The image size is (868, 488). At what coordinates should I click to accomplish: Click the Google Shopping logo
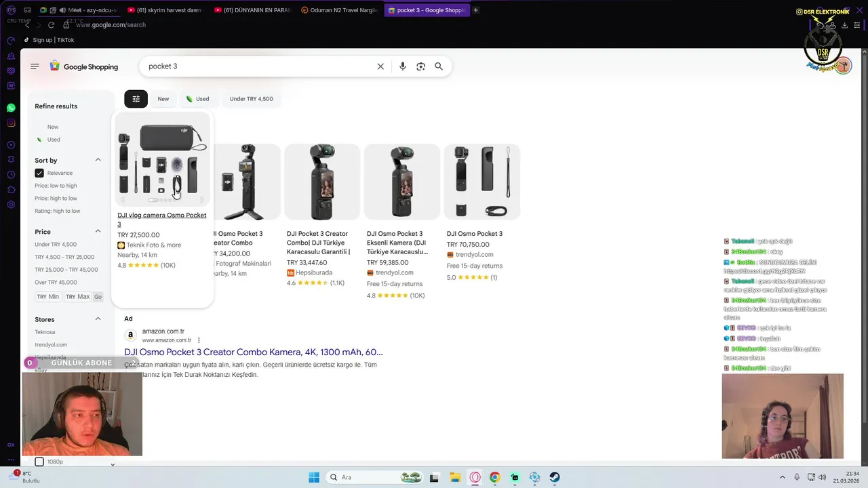[x=84, y=66]
